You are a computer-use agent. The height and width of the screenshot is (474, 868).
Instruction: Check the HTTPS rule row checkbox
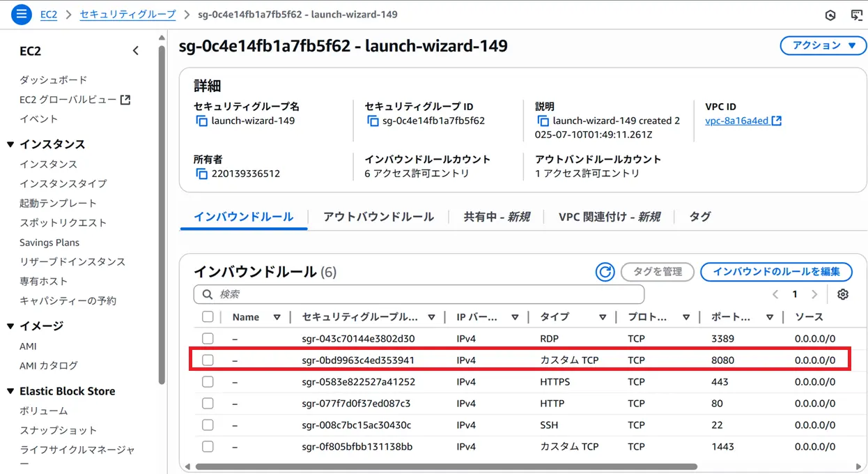coord(208,382)
